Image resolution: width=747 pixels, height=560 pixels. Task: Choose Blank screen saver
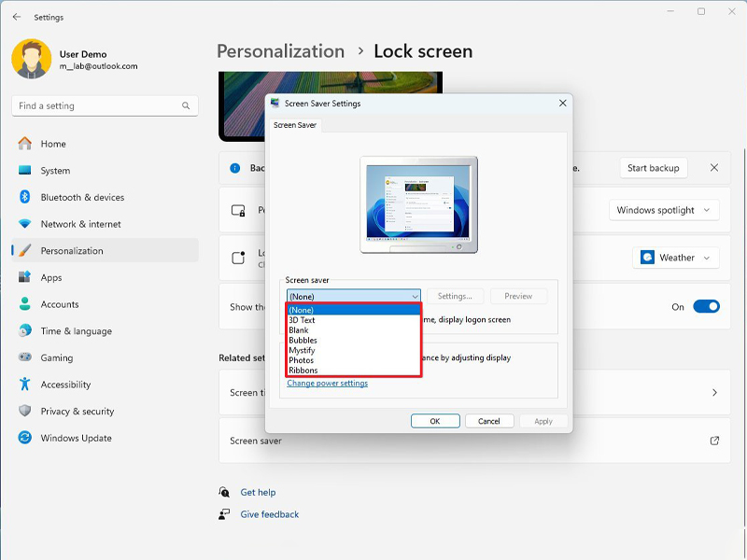354,330
